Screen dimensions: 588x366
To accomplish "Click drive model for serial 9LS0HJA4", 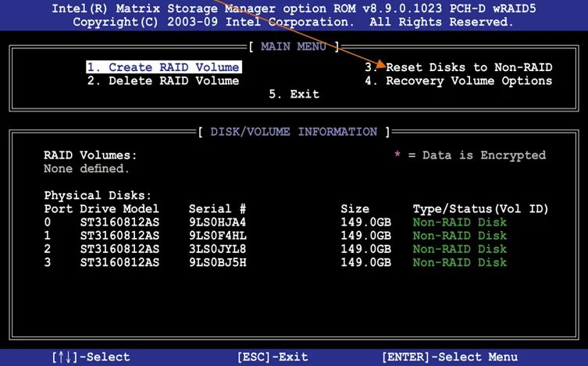I will (119, 222).
